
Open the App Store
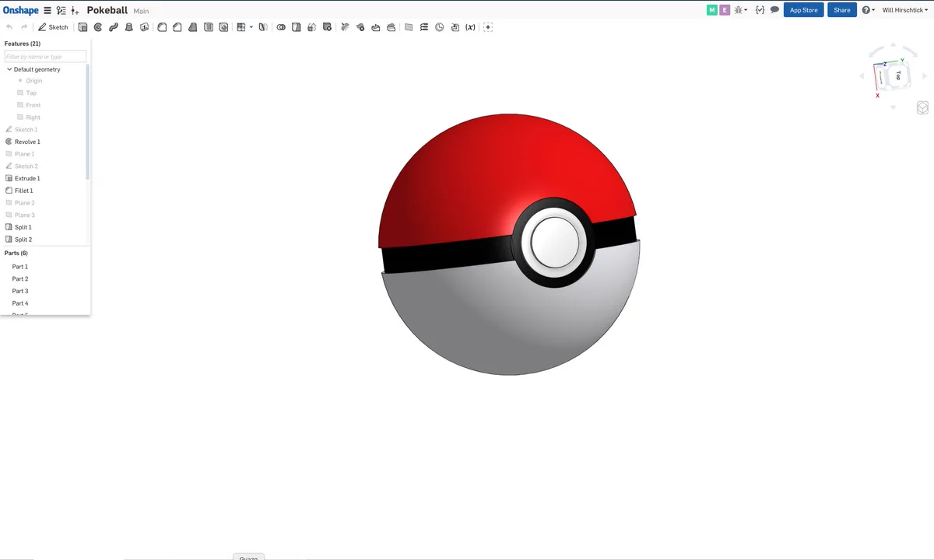click(804, 10)
